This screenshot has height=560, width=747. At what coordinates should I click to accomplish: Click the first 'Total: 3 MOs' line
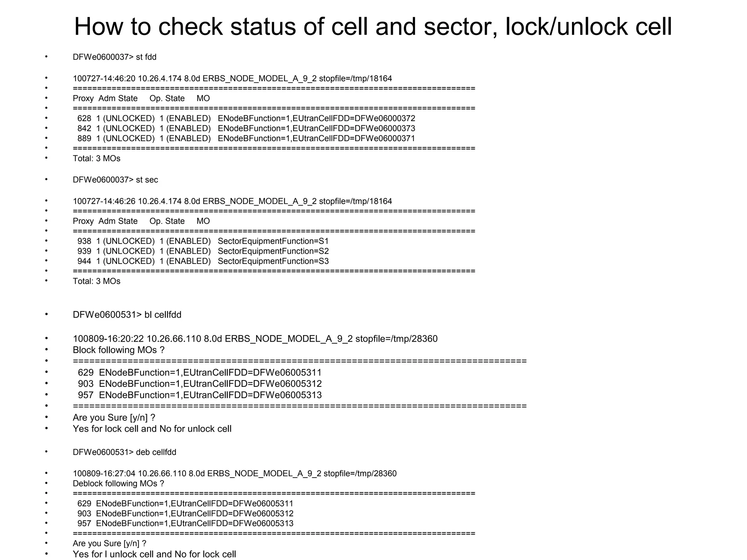click(x=97, y=159)
